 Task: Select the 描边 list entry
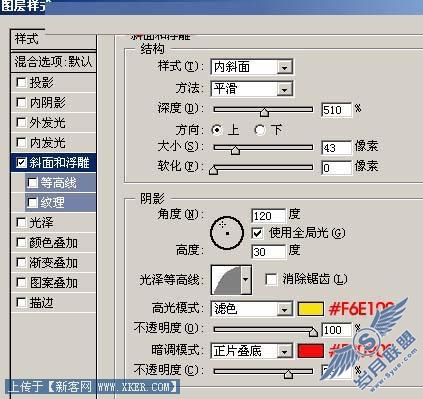[x=53, y=303]
